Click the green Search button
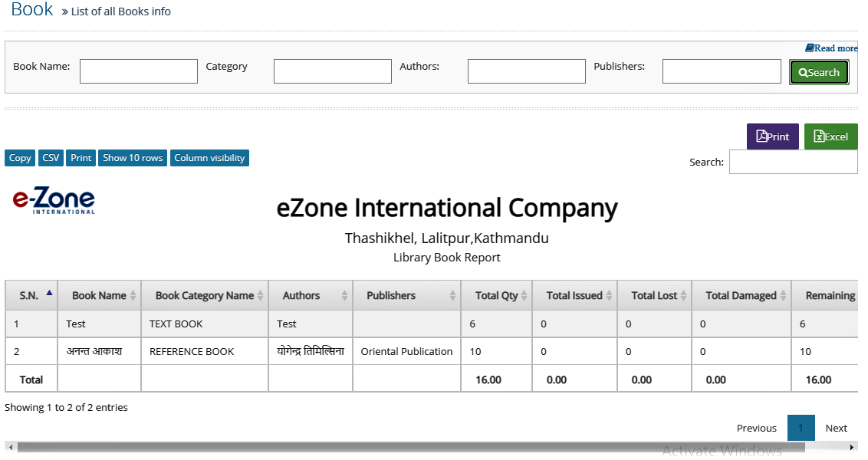This screenshot has height=460, width=868. (x=819, y=73)
